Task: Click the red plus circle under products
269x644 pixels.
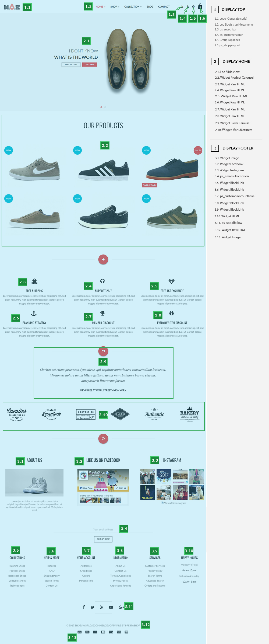Action: pos(103,259)
